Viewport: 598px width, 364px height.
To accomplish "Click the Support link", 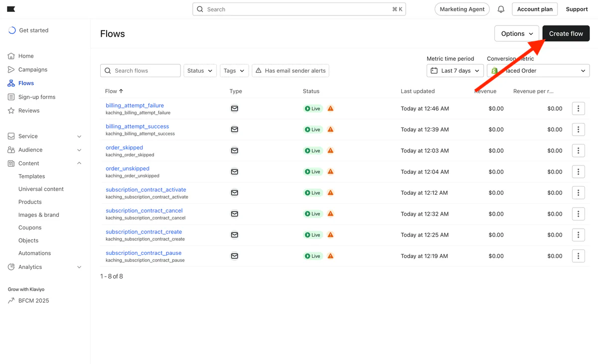I will pyautogui.click(x=577, y=9).
